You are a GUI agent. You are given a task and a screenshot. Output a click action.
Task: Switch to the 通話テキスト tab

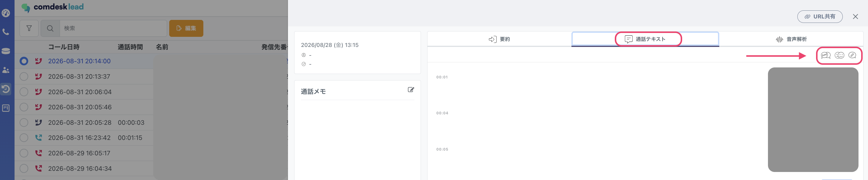click(645, 39)
